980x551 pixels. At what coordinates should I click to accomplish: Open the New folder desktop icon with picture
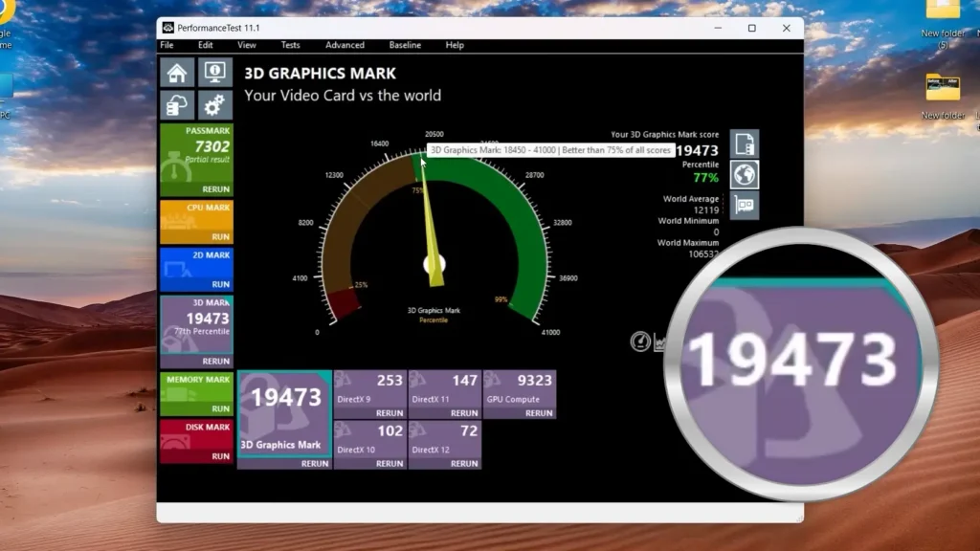pos(943,97)
